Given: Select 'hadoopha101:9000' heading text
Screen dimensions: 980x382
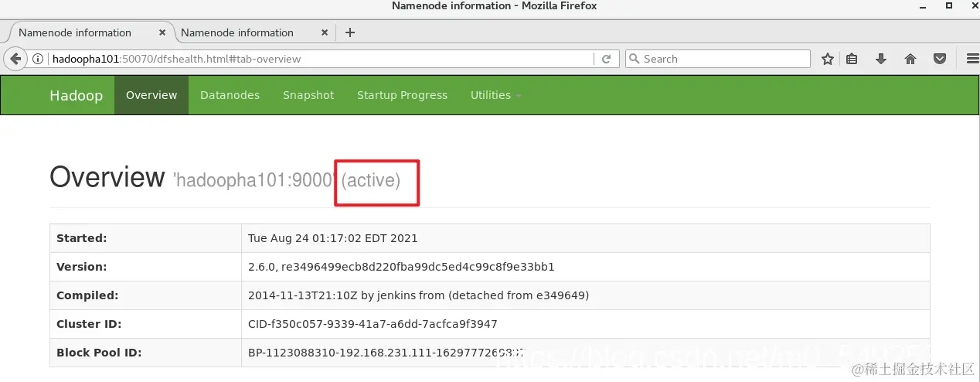Looking at the screenshot, I should tap(254, 180).
